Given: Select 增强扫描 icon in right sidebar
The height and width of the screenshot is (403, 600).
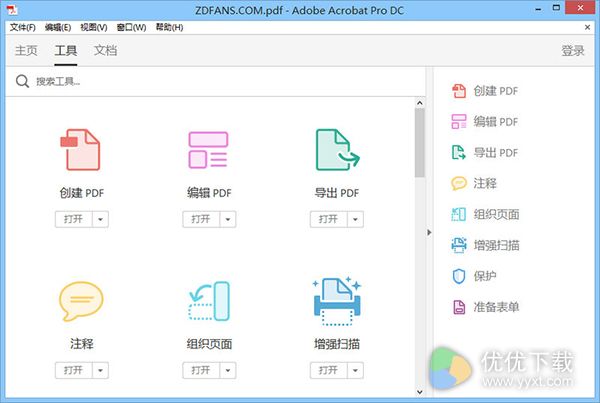Looking at the screenshot, I should (459, 245).
